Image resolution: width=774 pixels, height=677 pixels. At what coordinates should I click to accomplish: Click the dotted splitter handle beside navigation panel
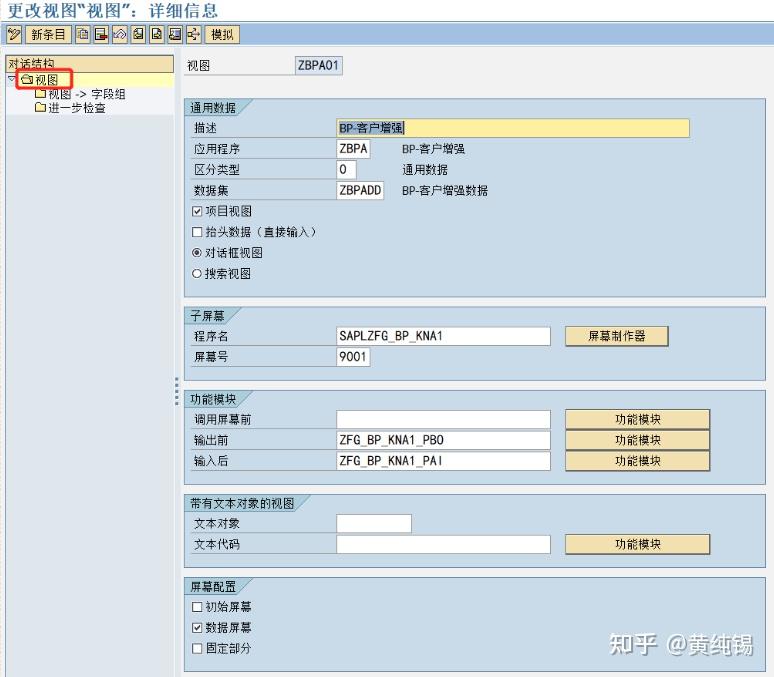coord(177,392)
